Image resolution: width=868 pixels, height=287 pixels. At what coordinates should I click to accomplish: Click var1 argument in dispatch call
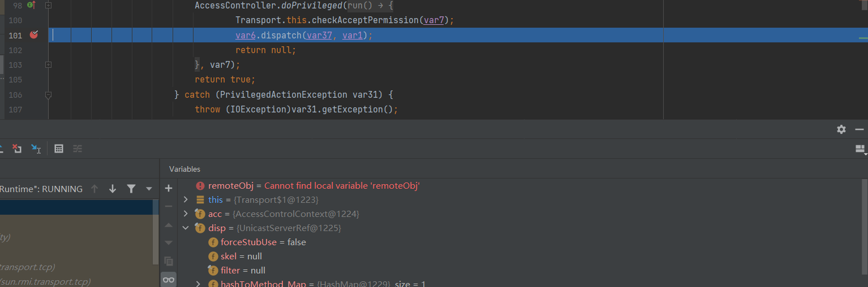click(x=353, y=35)
